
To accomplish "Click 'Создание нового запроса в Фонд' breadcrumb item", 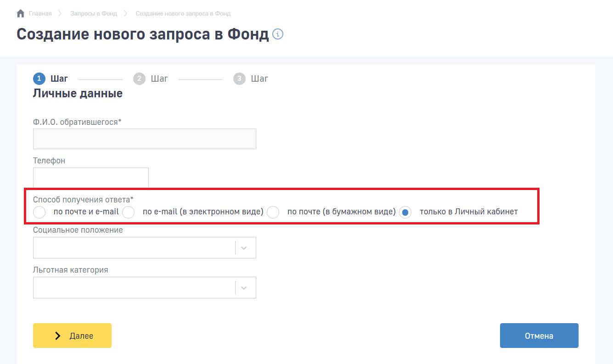I will (183, 14).
